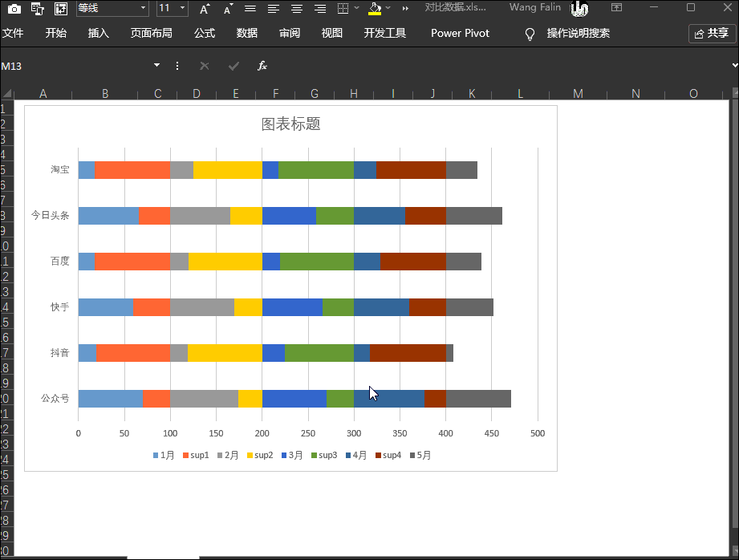Screen dimensions: 739x560
Task: Click the middle vertical align icon
Action: (x=250, y=9)
